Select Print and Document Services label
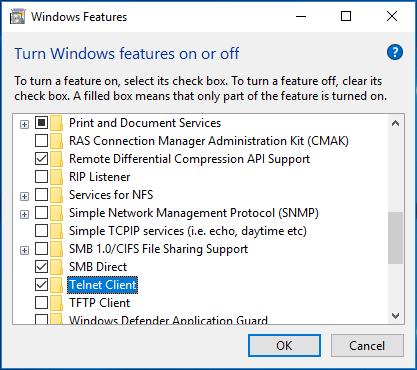The image size is (417, 370). tap(145, 123)
